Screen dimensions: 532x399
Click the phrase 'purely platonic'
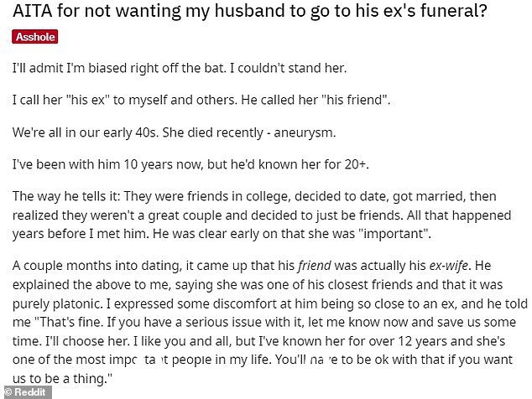click(x=57, y=303)
